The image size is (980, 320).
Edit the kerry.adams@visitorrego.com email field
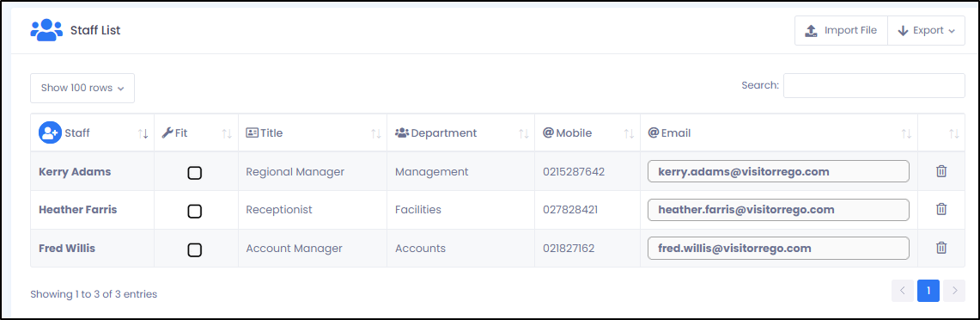pyautogui.click(x=778, y=171)
